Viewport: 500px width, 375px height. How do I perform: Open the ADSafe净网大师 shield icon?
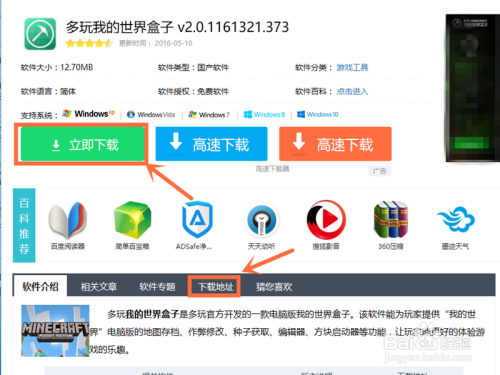(x=197, y=219)
